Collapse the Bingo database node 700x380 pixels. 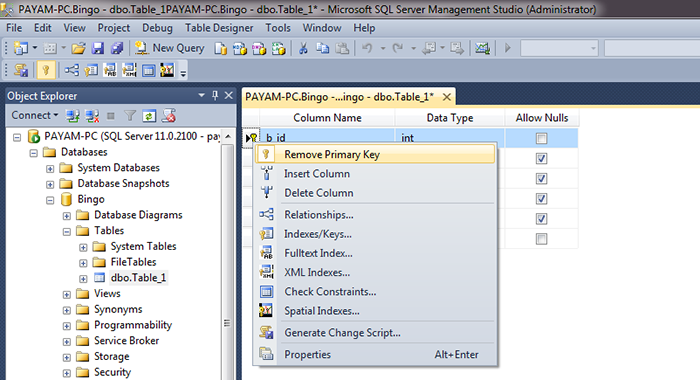pos(50,200)
